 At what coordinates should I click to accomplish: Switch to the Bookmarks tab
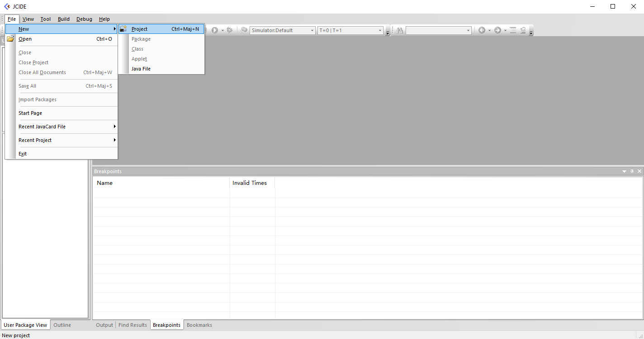[x=199, y=325]
